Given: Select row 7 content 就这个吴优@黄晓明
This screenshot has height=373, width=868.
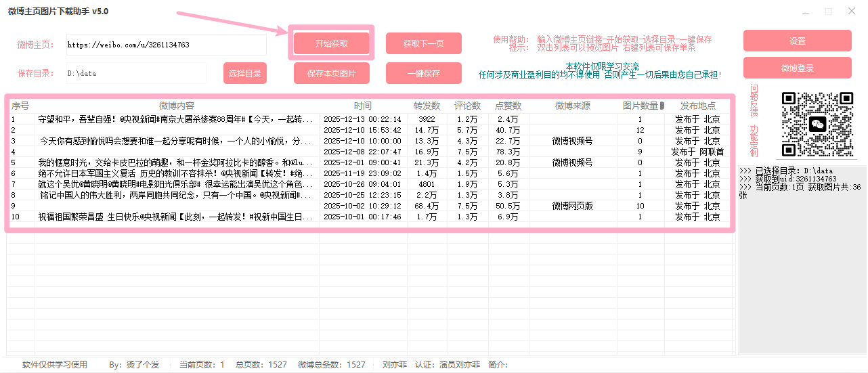Looking at the screenshot, I should (x=177, y=184).
